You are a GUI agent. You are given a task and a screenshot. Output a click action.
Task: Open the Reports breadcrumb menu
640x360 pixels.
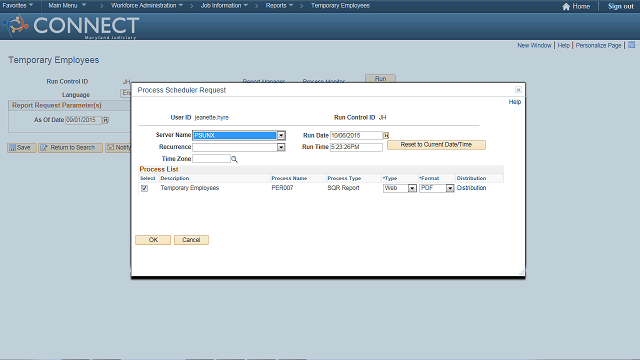pos(279,5)
